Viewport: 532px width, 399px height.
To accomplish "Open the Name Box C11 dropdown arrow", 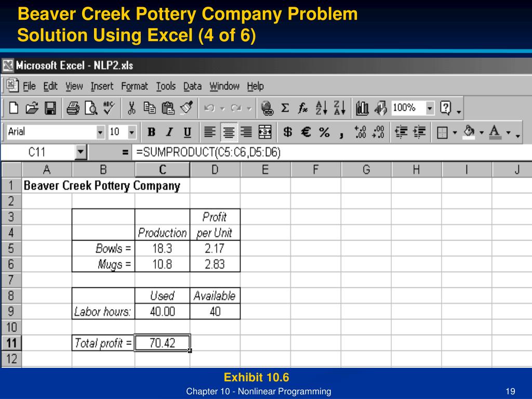I will 81,152.
